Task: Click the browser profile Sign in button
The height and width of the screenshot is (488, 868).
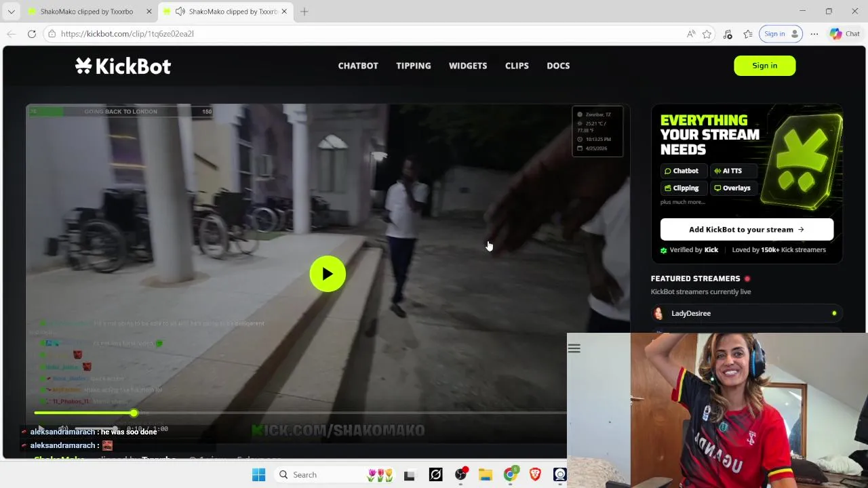Action: click(781, 34)
